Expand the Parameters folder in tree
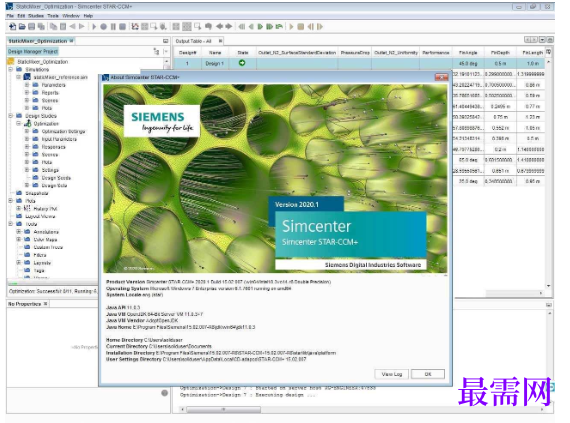 [27, 85]
